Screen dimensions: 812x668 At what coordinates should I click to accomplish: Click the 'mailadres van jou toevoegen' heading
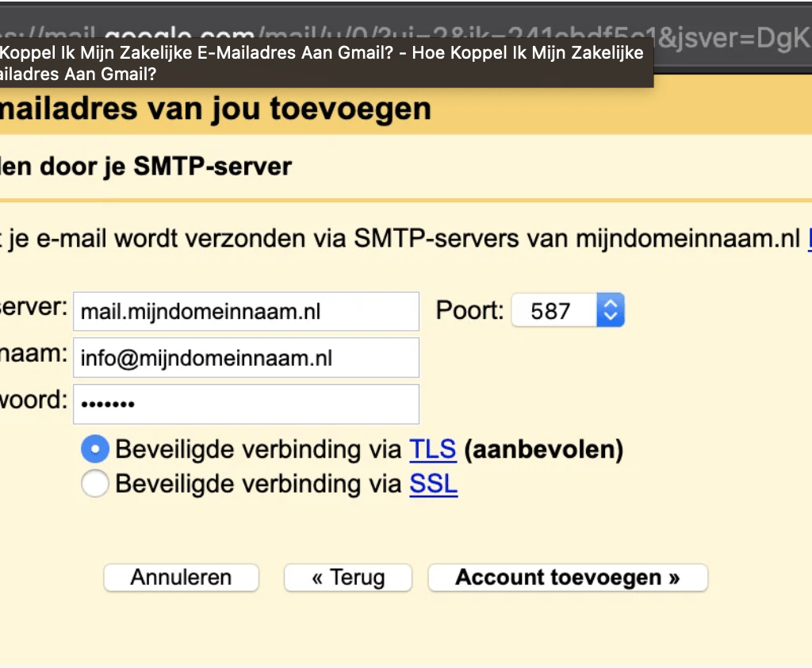[x=214, y=108]
